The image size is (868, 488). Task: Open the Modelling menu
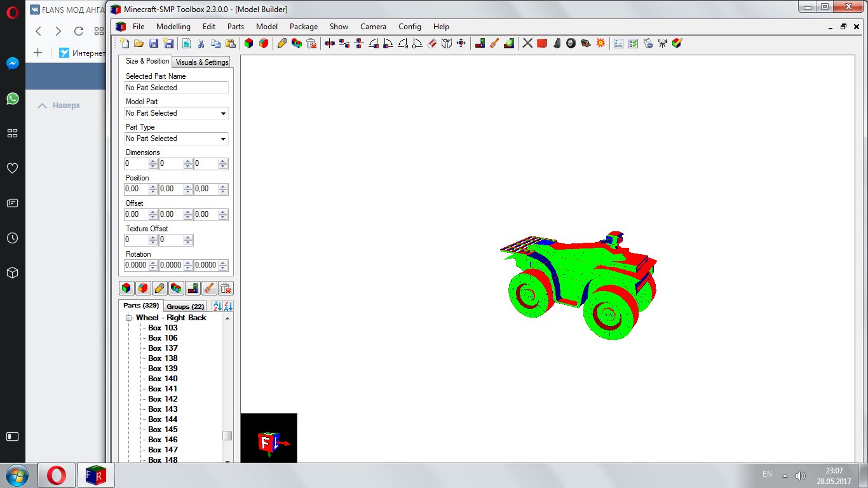tap(173, 27)
